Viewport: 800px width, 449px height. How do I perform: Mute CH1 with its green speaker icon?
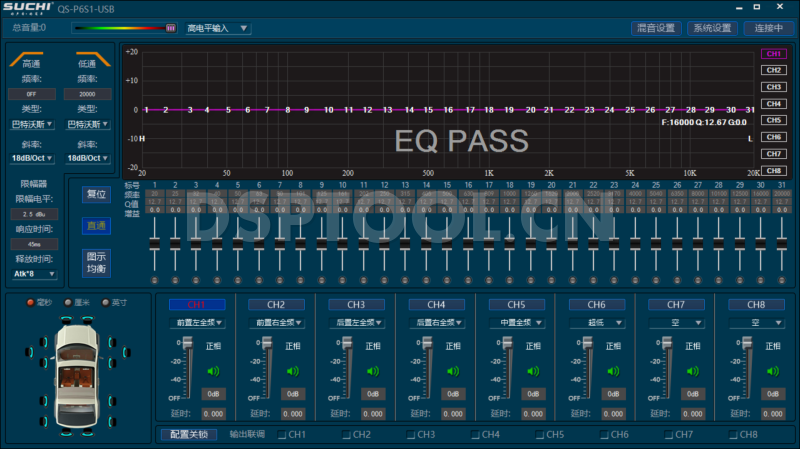(x=212, y=371)
